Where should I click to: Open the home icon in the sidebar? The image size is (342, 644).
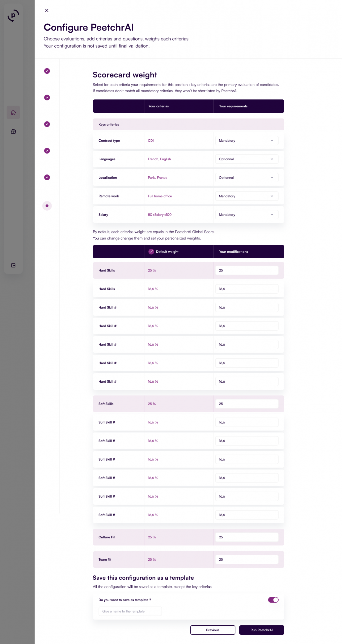[x=13, y=112]
